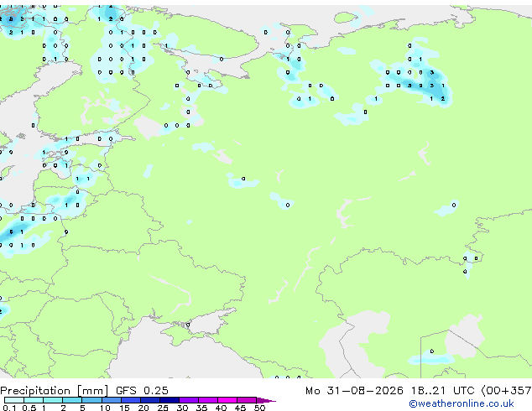Click the legend label '15'

[124, 408]
